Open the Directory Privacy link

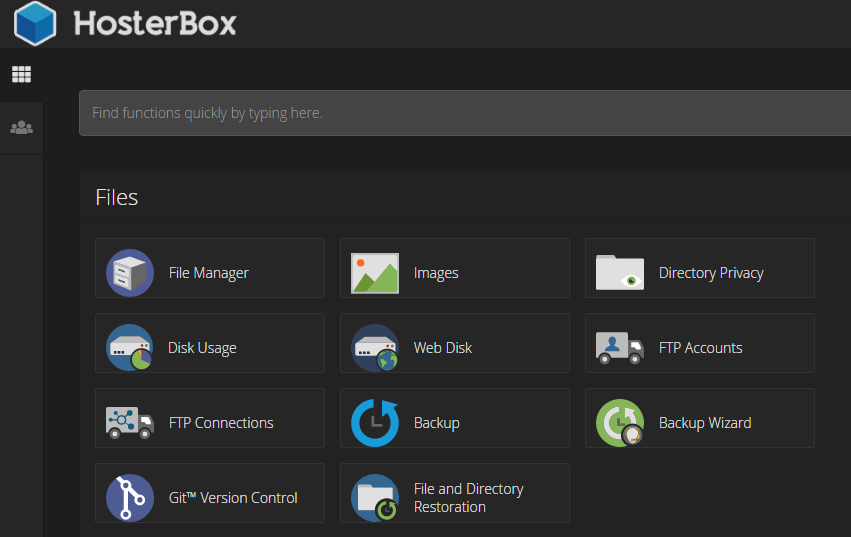click(711, 273)
